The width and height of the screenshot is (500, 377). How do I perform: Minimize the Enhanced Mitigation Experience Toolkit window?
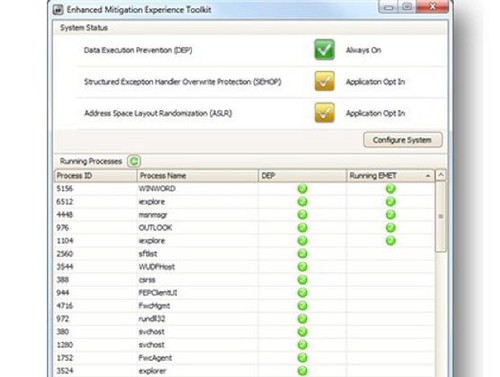tap(388, 7)
